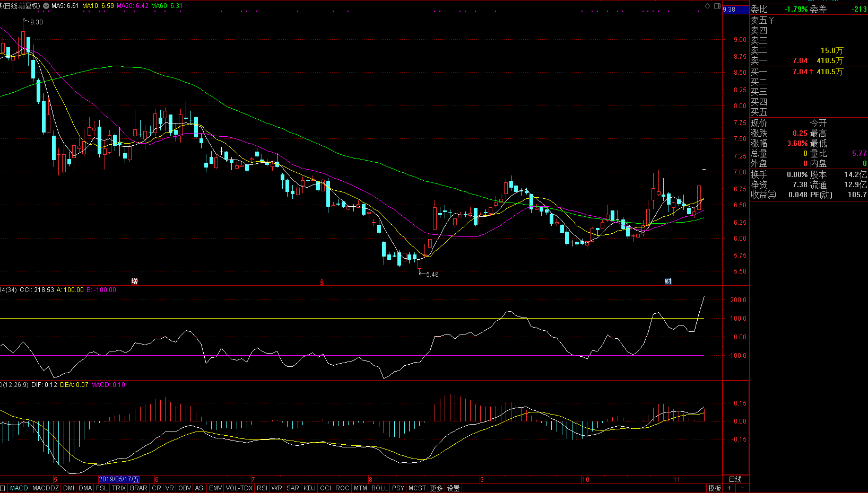Open 更多 for more indicators

(x=436, y=488)
